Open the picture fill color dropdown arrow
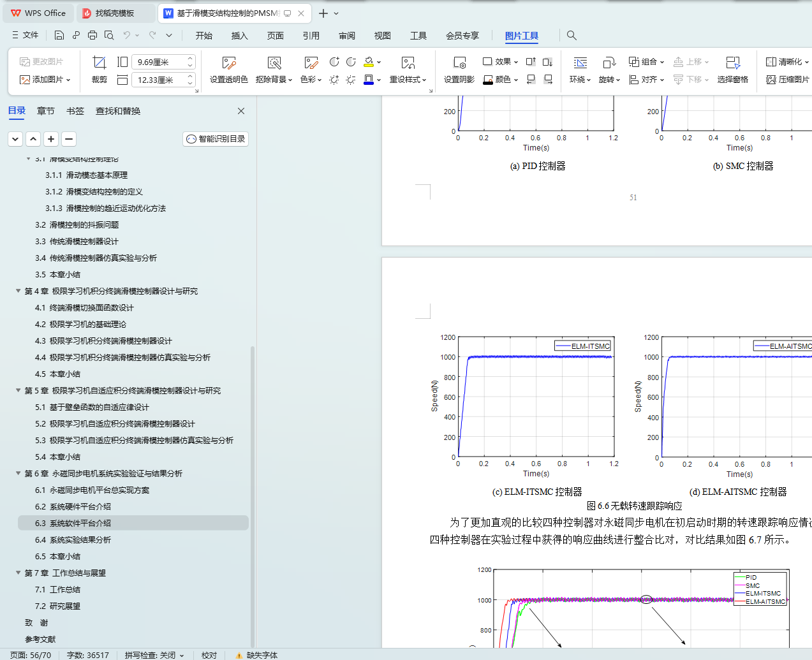Viewport: 812px width, 660px height. 379,62
